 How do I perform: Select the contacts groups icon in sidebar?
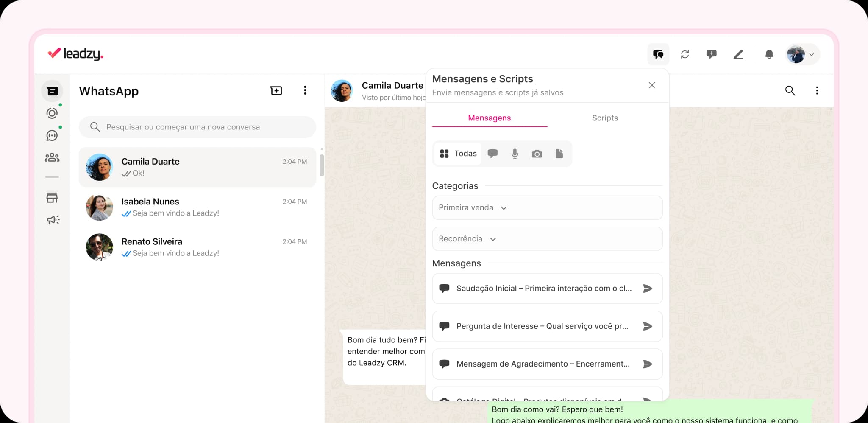[52, 157]
